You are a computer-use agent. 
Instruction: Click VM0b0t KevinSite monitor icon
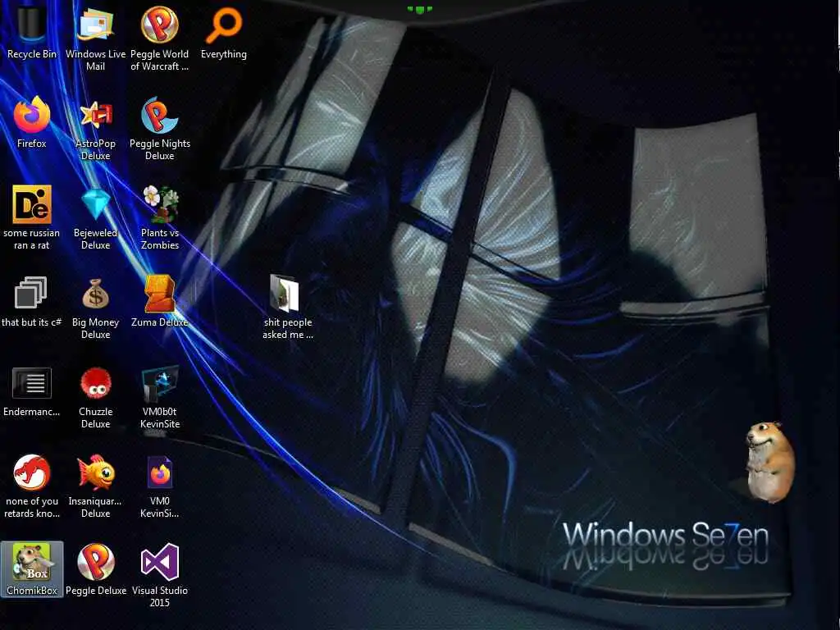click(x=160, y=384)
